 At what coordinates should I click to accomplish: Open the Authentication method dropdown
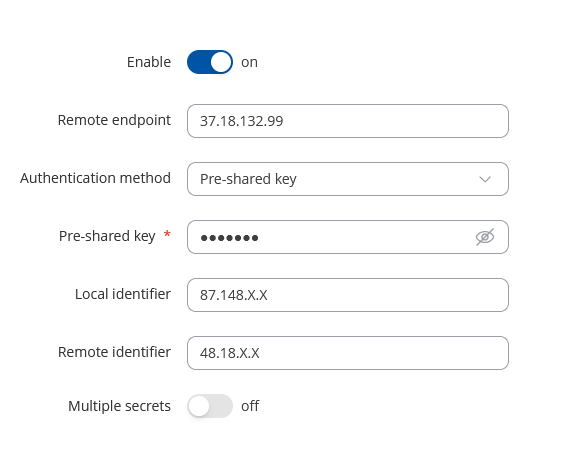pos(348,179)
